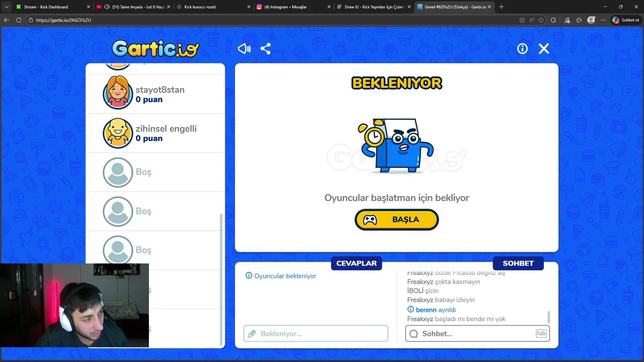Mute the Gartic game sound speaker icon
Image resolution: width=644 pixels, height=362 pixels.
(x=244, y=48)
